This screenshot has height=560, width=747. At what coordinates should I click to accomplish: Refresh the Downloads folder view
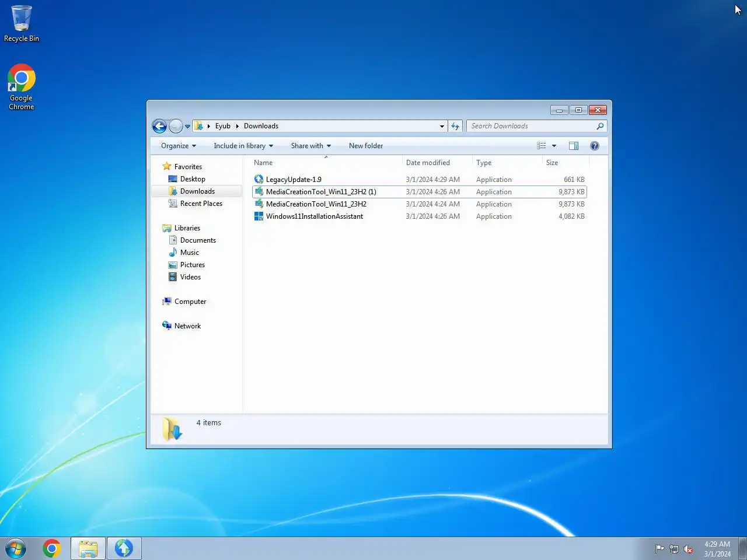click(x=455, y=126)
